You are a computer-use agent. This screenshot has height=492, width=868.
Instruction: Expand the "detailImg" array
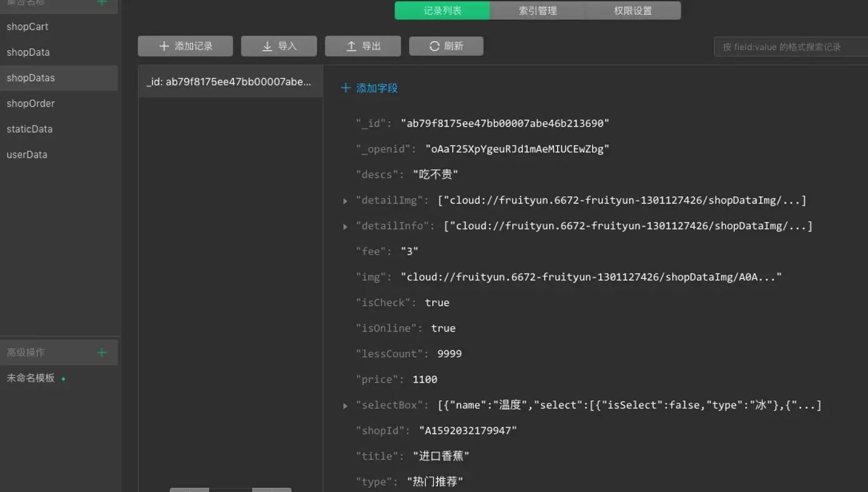(345, 201)
